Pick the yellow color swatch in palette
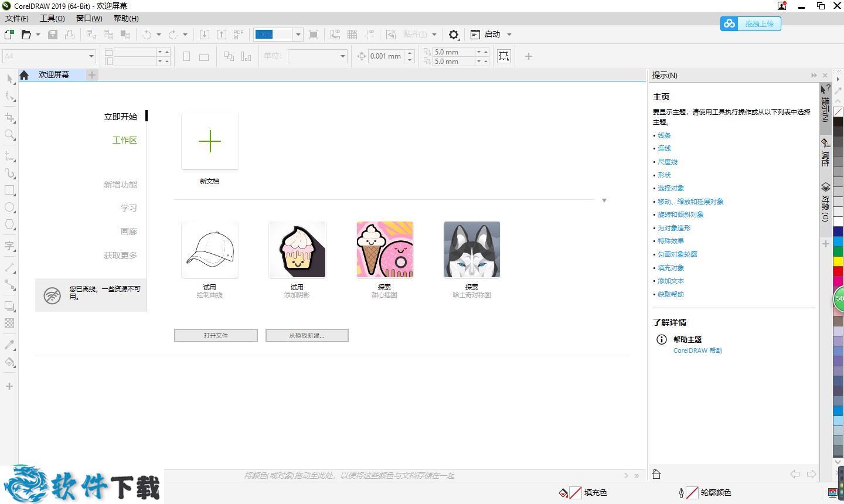Image resolution: width=844 pixels, height=504 pixels. (x=838, y=261)
